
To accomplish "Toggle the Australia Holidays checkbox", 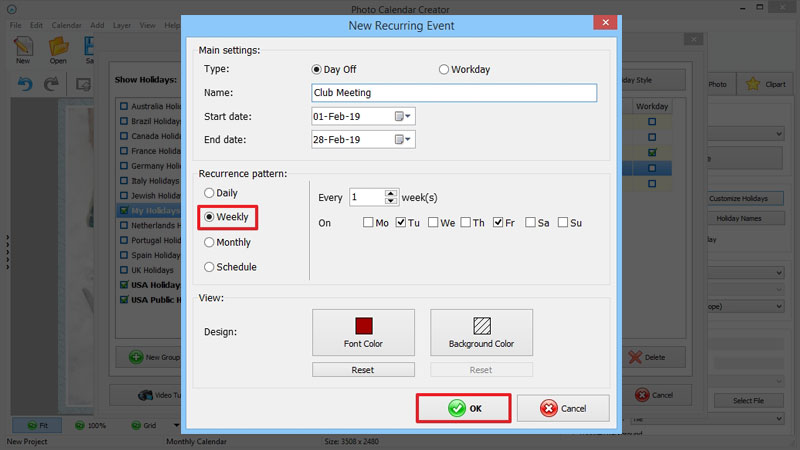I will tap(124, 106).
